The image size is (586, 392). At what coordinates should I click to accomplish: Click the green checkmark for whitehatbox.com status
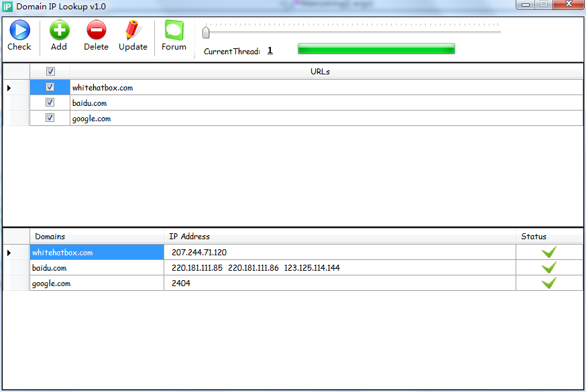pos(549,253)
